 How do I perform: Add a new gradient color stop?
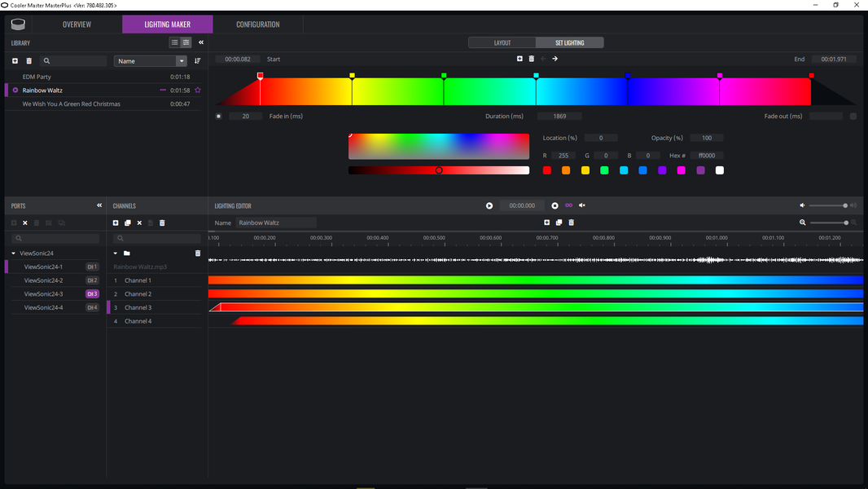coord(519,59)
